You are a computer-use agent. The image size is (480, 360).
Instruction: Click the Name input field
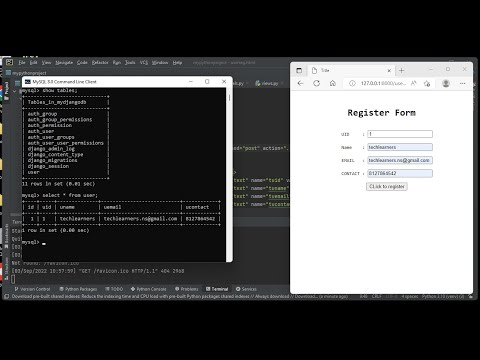coord(400,147)
